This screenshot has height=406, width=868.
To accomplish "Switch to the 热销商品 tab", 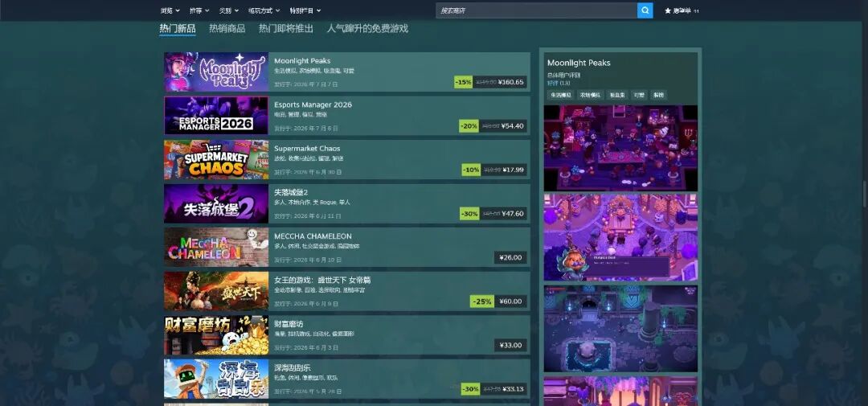I will tap(227, 28).
